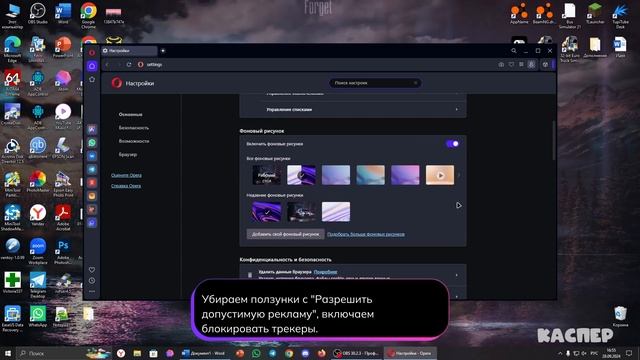Viewport: 640px width, 360px height.
Task: Click the Подробнее link near delete browser data
Action: [x=325, y=272]
